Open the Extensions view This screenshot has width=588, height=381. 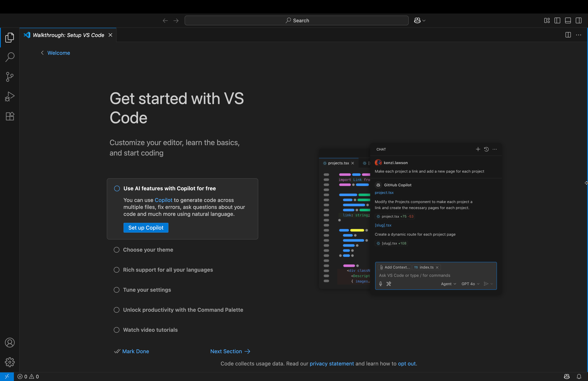point(10,116)
